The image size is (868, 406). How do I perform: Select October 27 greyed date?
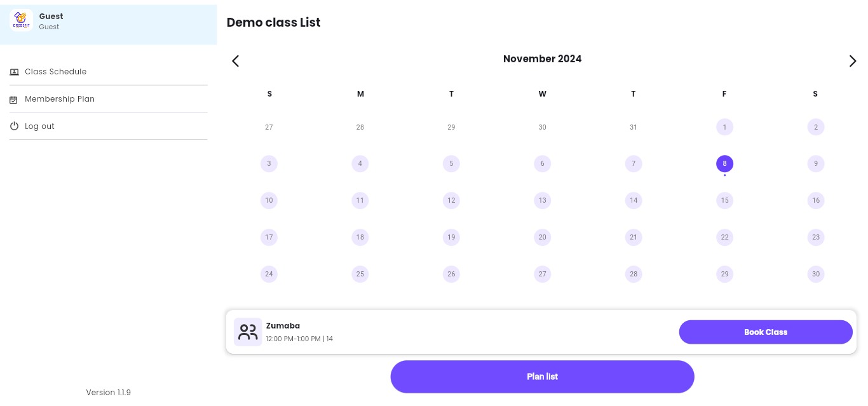pos(269,127)
